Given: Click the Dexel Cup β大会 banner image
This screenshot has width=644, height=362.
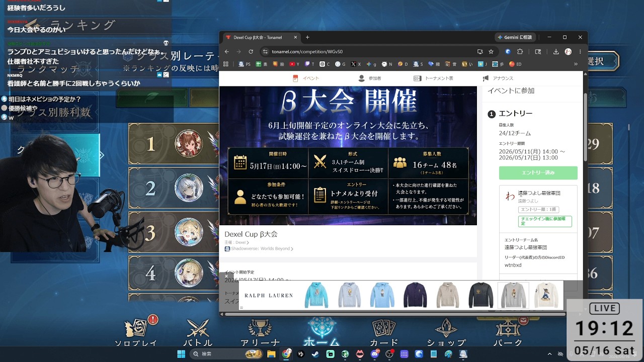Looking at the screenshot, I should [x=348, y=155].
